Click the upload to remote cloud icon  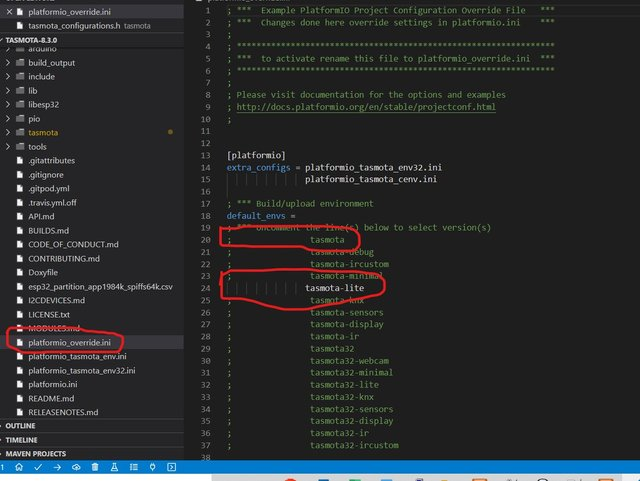point(76,467)
